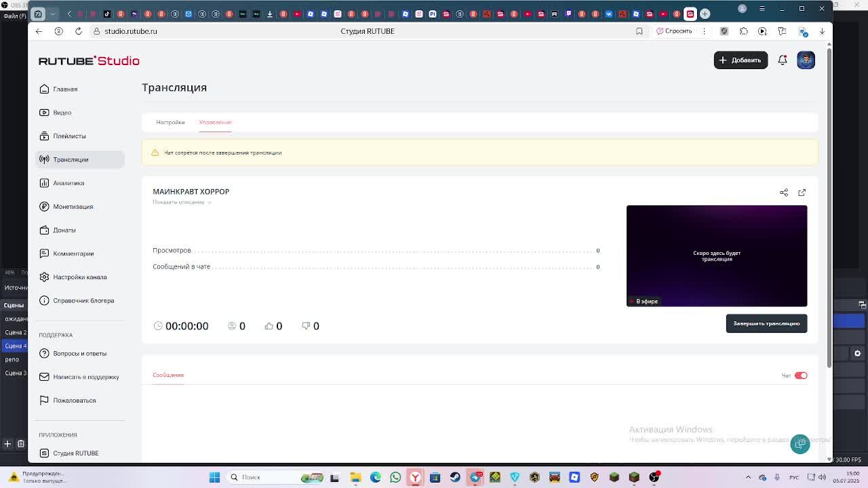Open the broadcast in a new window
The height and width of the screenshot is (488, 868).
[x=802, y=192]
